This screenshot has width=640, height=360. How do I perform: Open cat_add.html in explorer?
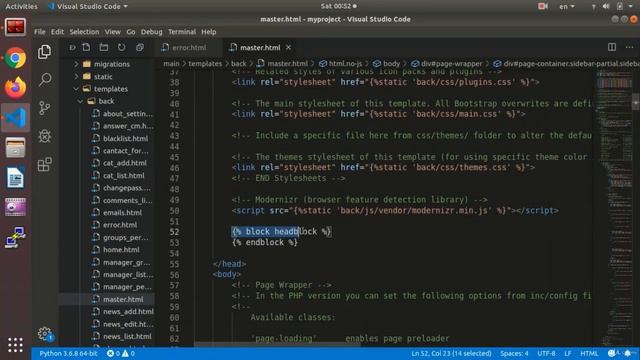pyautogui.click(x=124, y=163)
